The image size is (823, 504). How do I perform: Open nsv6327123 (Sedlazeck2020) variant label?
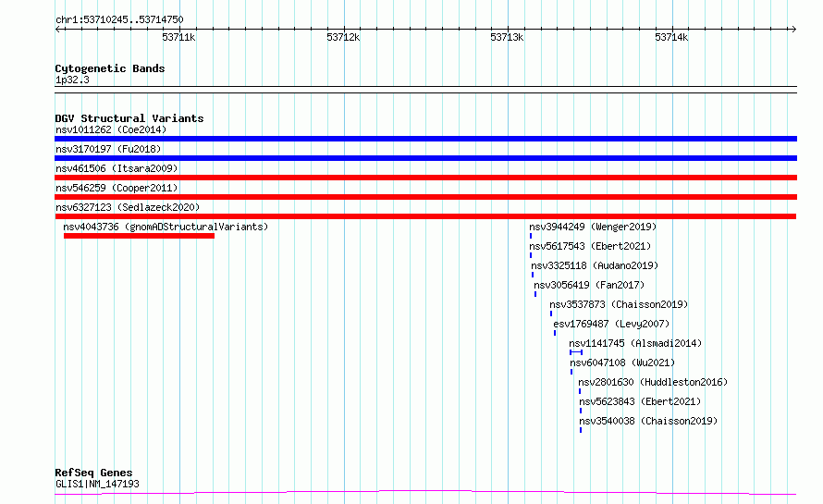pyautogui.click(x=128, y=207)
